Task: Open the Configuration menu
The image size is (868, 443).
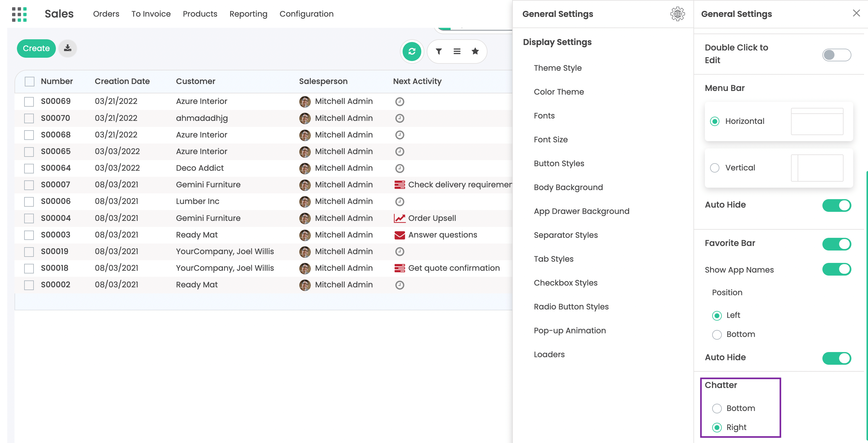Action: pyautogui.click(x=306, y=14)
